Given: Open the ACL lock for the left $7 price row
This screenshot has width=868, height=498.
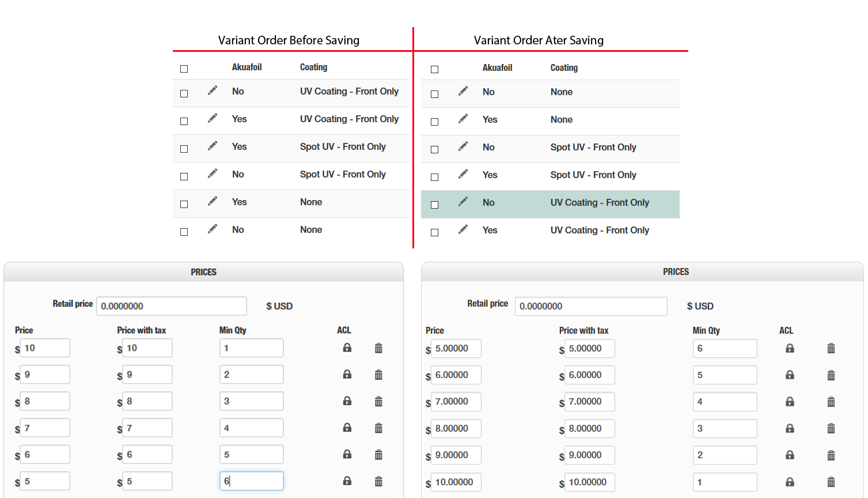Looking at the screenshot, I should pos(347,428).
